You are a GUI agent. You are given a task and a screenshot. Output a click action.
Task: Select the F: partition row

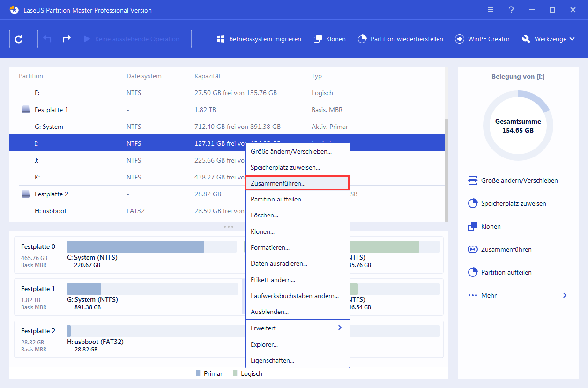[227, 93]
